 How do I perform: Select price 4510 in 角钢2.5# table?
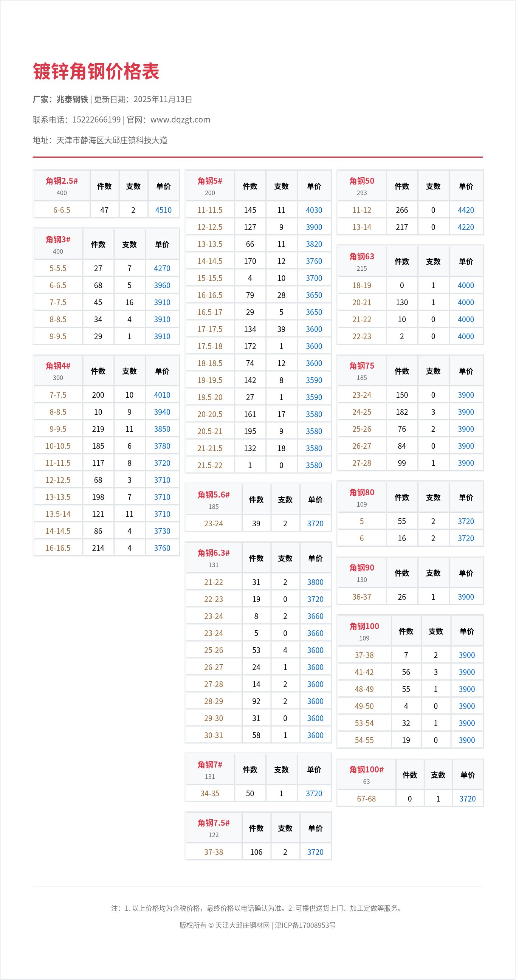[164, 210]
